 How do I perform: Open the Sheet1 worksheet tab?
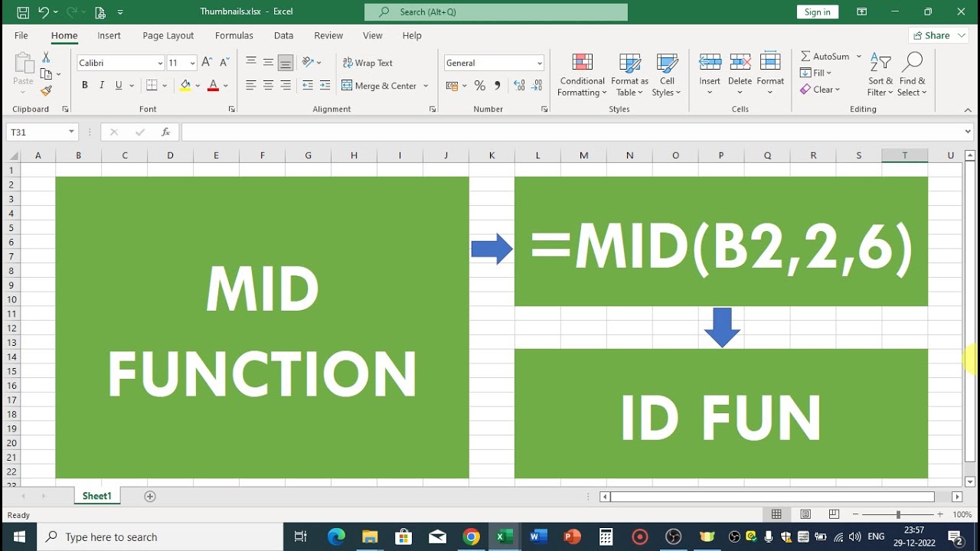tap(97, 496)
